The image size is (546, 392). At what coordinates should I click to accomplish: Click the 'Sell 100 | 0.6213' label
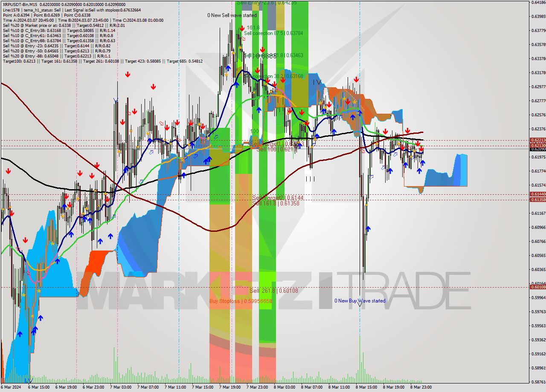click(276, 149)
